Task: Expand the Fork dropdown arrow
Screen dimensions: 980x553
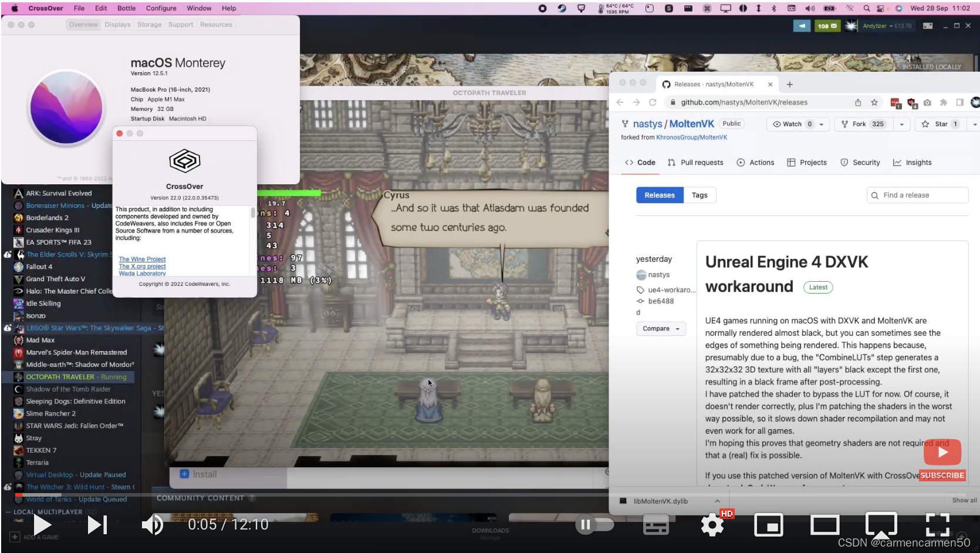Action: [901, 124]
